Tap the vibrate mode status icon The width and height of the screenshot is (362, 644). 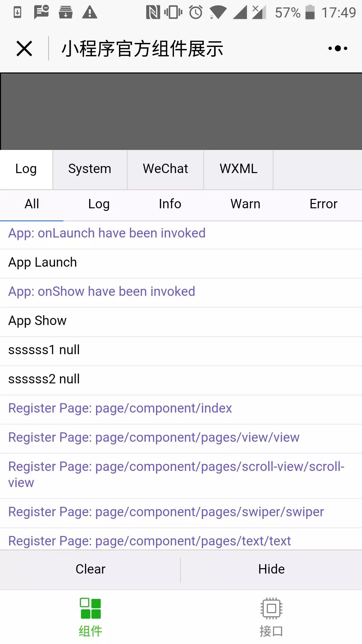click(173, 12)
